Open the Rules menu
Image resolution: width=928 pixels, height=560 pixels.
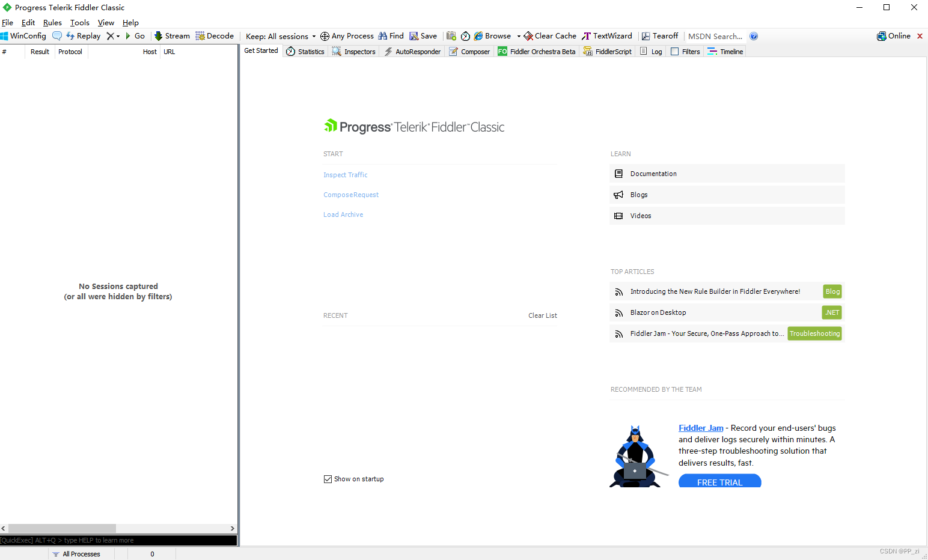coord(52,23)
